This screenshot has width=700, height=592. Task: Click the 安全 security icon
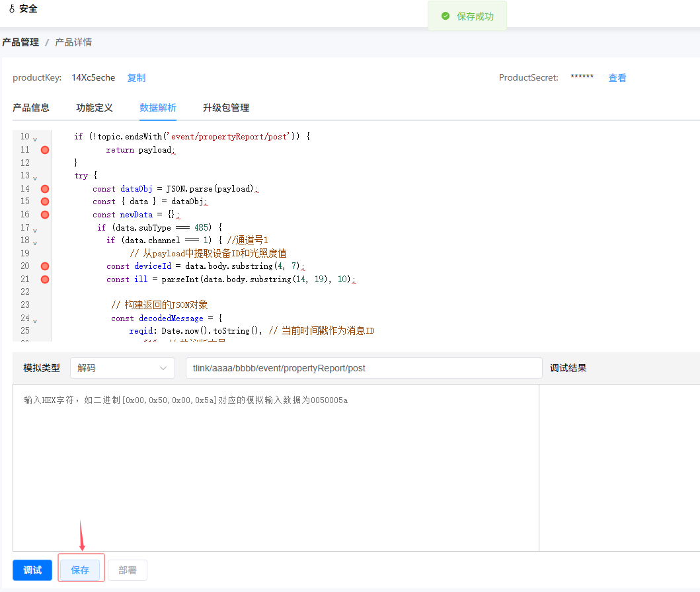(12, 9)
